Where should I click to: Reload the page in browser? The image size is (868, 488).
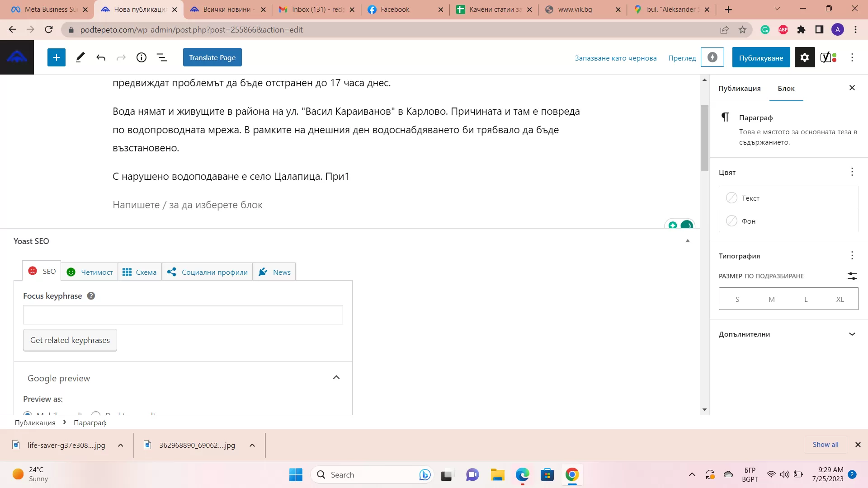tap(49, 29)
